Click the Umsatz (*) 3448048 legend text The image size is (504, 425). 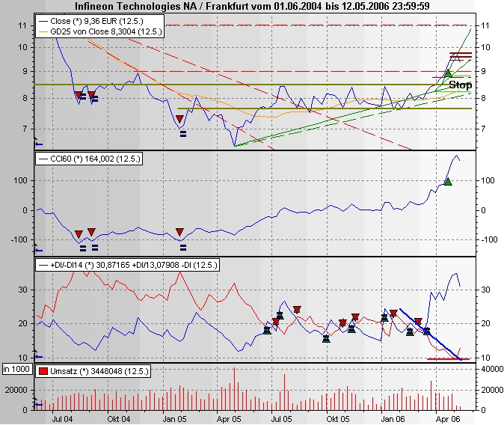click(99, 371)
